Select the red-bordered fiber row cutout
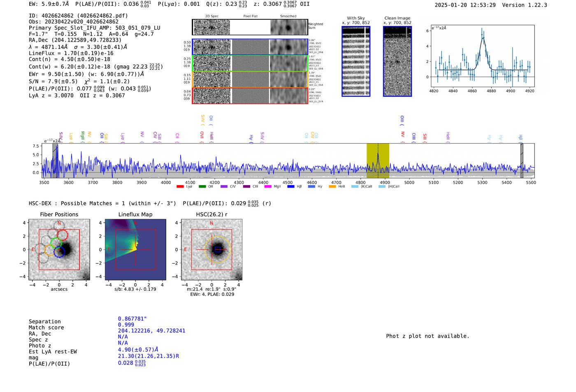The width and height of the screenshot is (576, 392). point(250,95)
